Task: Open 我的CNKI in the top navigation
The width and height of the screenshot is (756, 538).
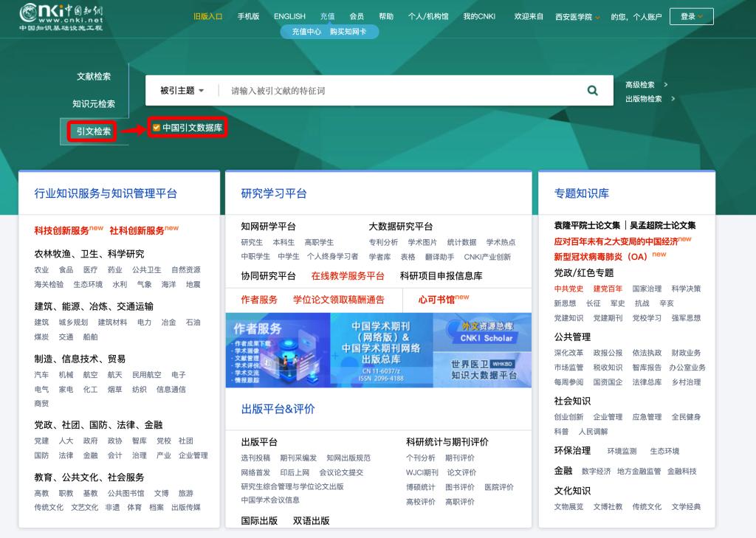Action: coord(479,16)
